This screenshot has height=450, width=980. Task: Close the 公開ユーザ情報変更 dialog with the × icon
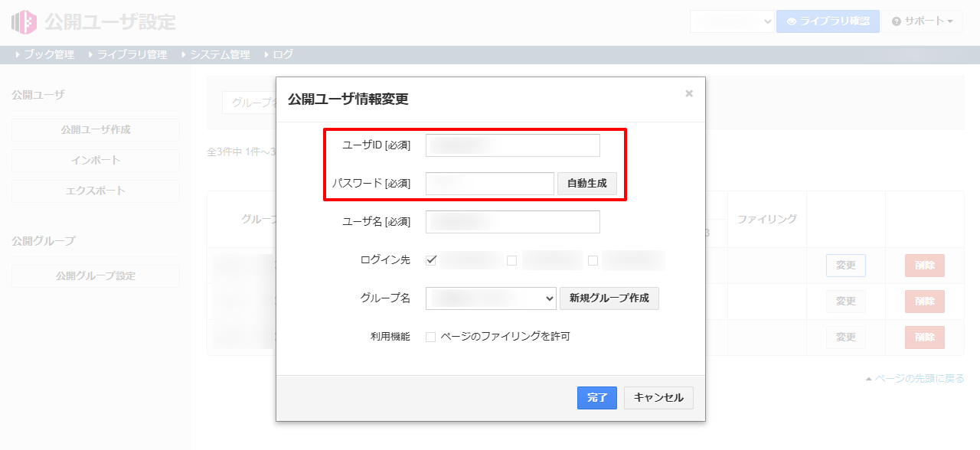(x=688, y=93)
